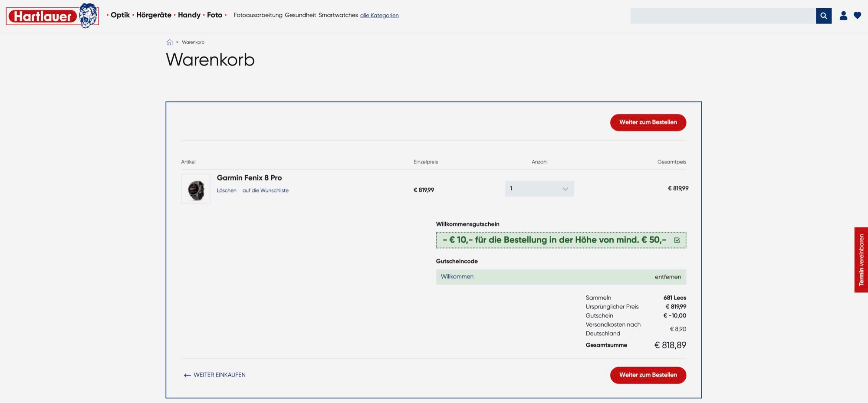The image size is (868, 403).
Task: Open Fotoausarbeitung category
Action: pos(258,15)
